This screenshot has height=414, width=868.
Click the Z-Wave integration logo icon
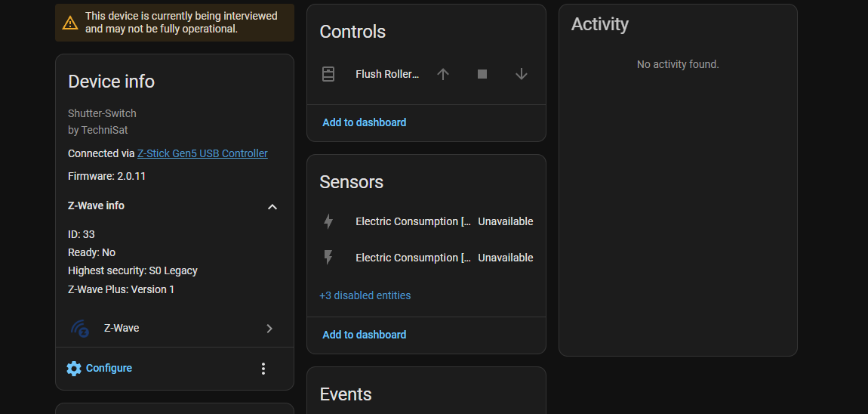pos(80,329)
